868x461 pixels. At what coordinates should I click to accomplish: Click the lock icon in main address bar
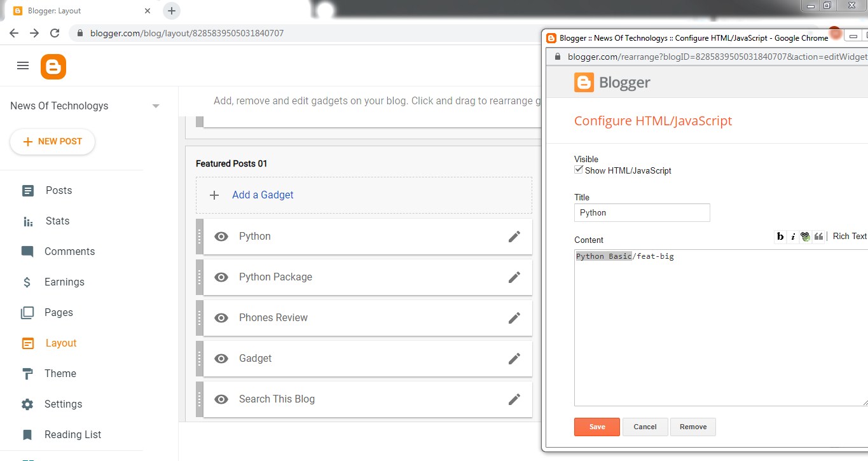click(x=80, y=33)
